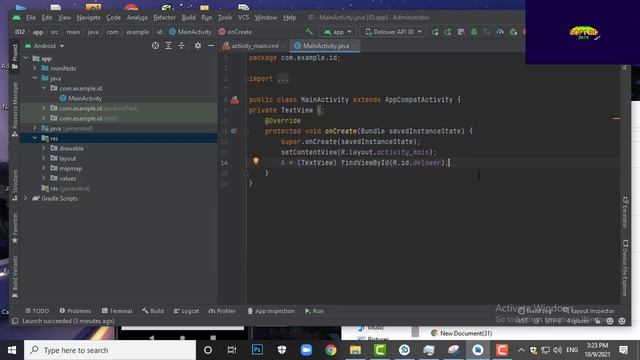
Task: Click Apply Changes and Restart Activity icon
Action: (x=448, y=32)
